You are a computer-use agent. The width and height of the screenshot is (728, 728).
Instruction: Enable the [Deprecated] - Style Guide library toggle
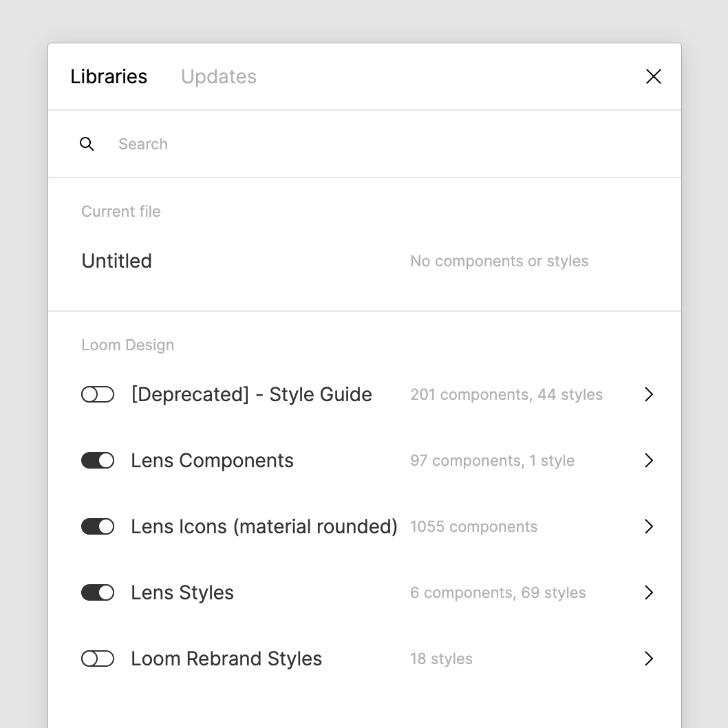point(98,395)
